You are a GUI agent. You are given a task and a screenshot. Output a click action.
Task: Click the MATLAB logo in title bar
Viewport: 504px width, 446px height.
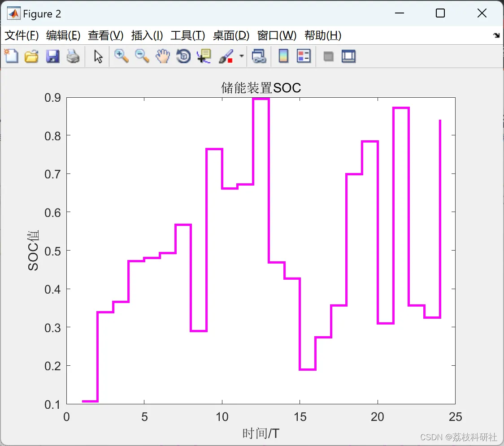tap(13, 13)
